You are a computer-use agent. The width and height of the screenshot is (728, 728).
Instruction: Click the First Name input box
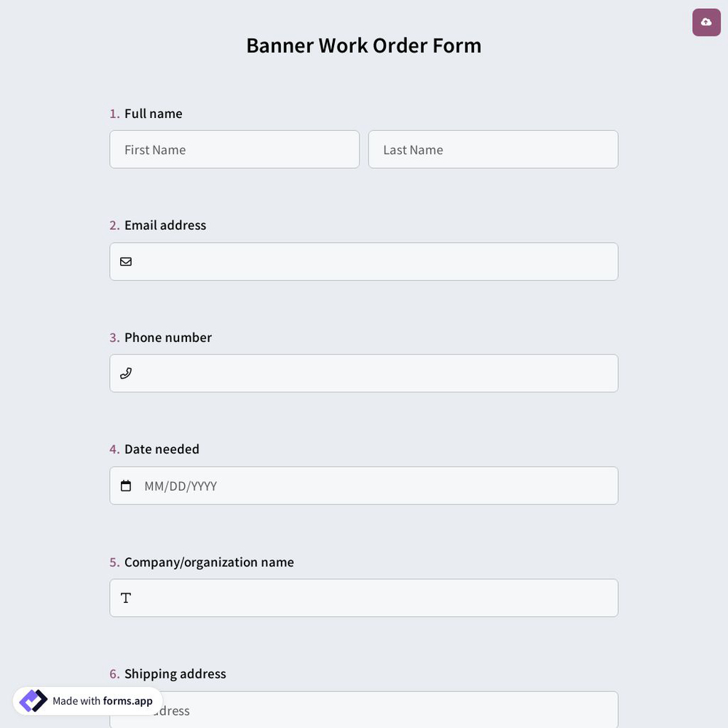point(234,149)
